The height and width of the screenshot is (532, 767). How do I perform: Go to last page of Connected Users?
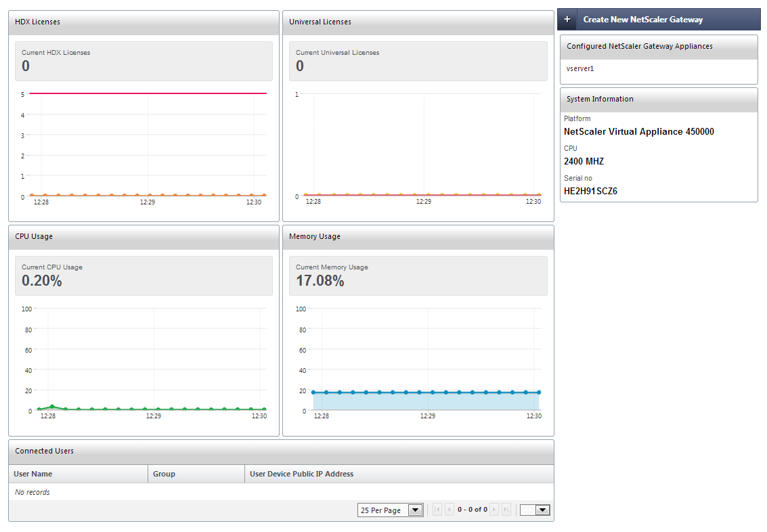click(x=506, y=510)
